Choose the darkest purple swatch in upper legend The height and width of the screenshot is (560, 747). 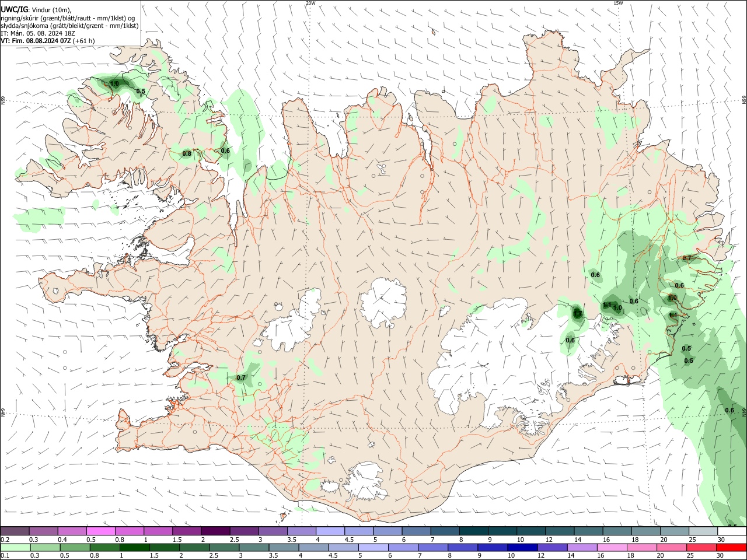tap(215, 531)
